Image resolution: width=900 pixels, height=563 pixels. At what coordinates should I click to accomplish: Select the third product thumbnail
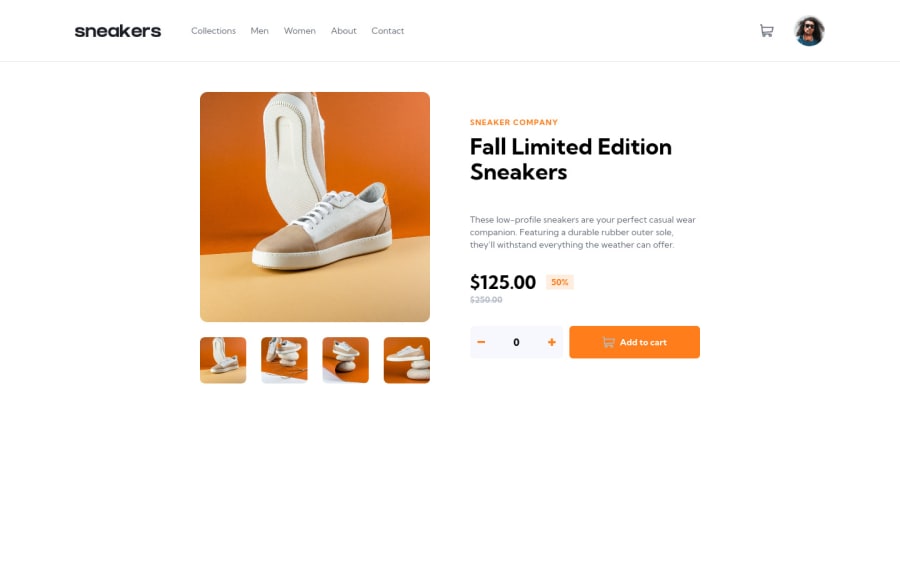coord(346,360)
